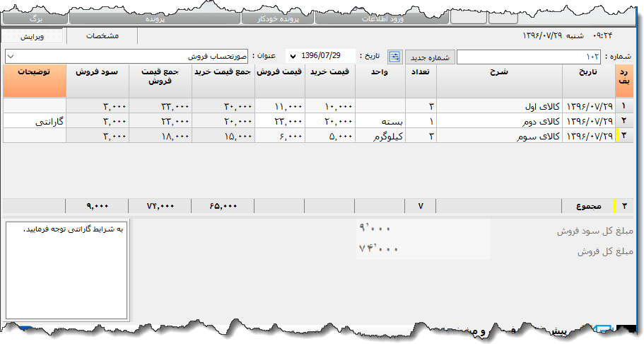Select the کیلوگرم unit cell in row three
This screenshot has height=344, width=644.
pos(380,136)
